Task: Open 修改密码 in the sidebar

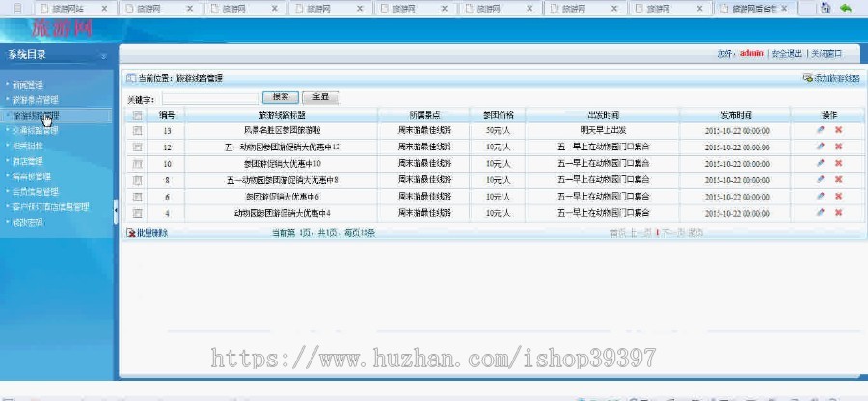Action: (x=28, y=223)
